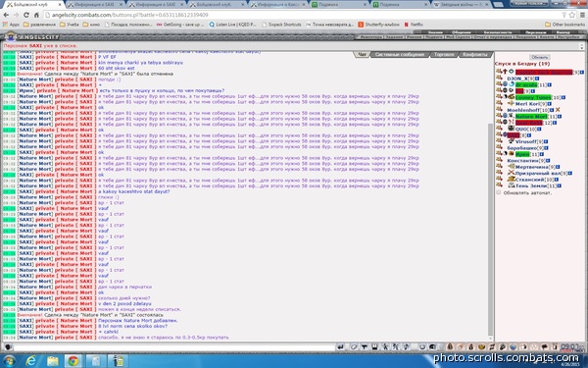Click Internet Explorer icon in taskbar
This screenshot has height=368, width=588.
click(x=30, y=361)
